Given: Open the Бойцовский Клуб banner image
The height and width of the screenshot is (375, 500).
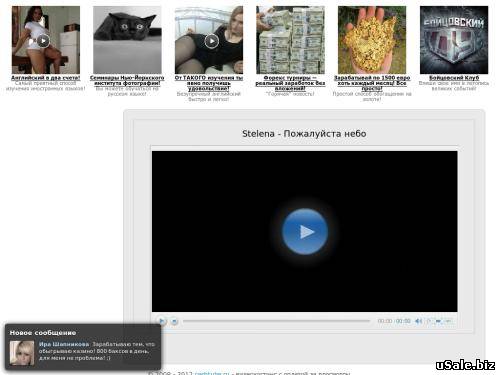Looking at the screenshot, I should (x=454, y=40).
